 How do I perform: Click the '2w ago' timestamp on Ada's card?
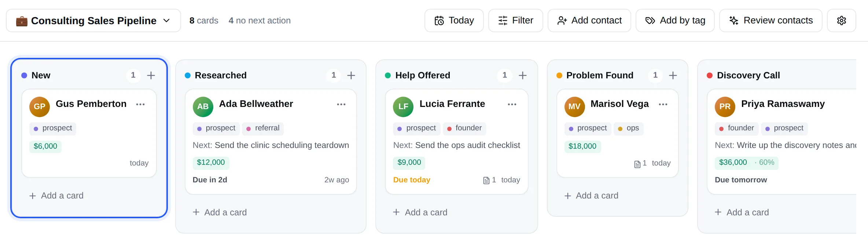(x=336, y=180)
